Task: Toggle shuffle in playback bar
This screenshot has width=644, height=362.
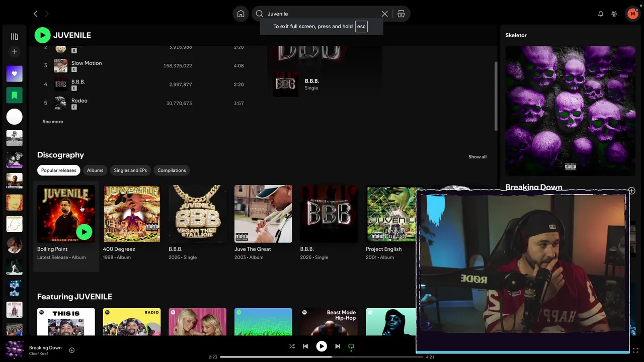Action: (292, 346)
